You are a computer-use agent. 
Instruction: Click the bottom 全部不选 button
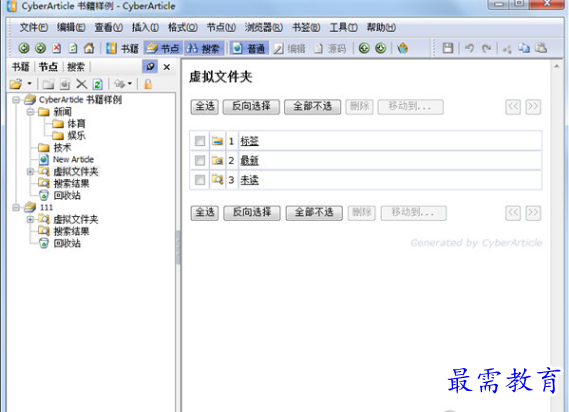tap(314, 213)
